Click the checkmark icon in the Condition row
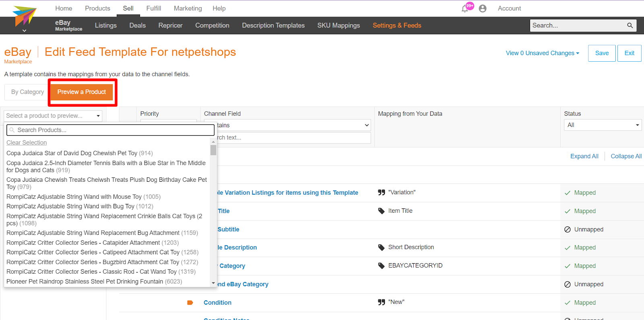The width and height of the screenshot is (644, 320). tap(568, 303)
